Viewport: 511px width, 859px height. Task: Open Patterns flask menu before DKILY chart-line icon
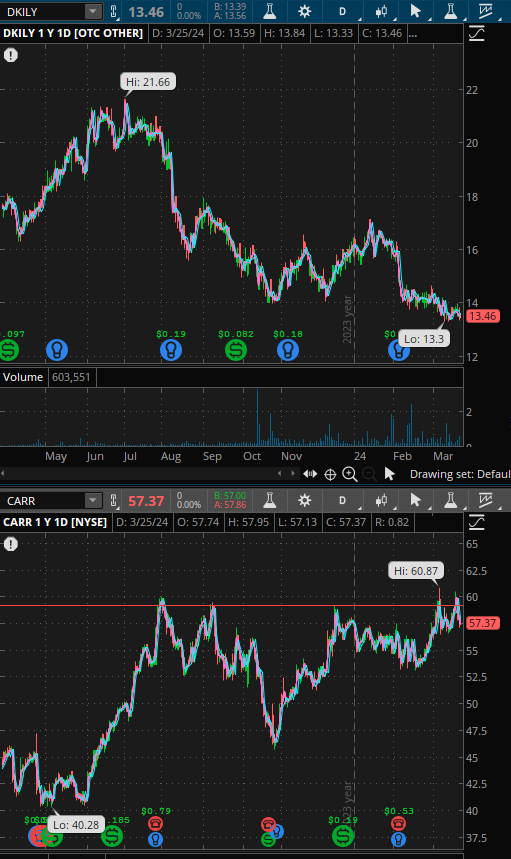pyautogui.click(x=450, y=11)
